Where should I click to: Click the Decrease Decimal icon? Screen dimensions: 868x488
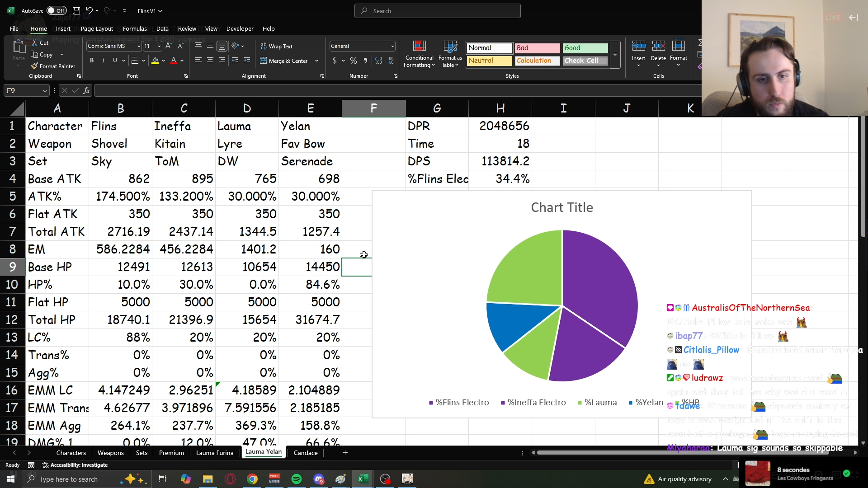coord(390,61)
